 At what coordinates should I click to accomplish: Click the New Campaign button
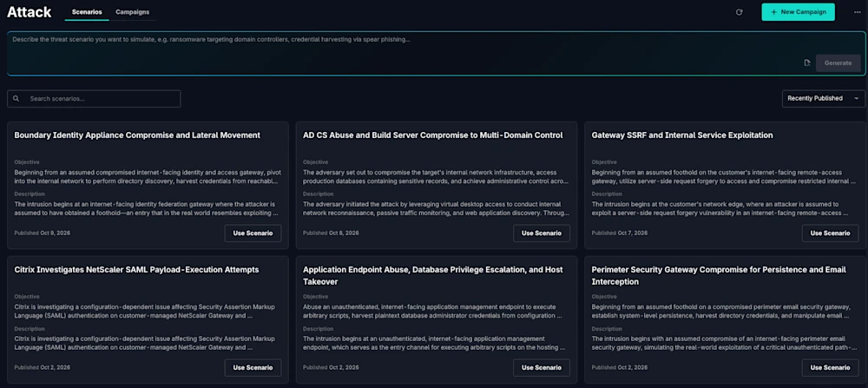(798, 12)
